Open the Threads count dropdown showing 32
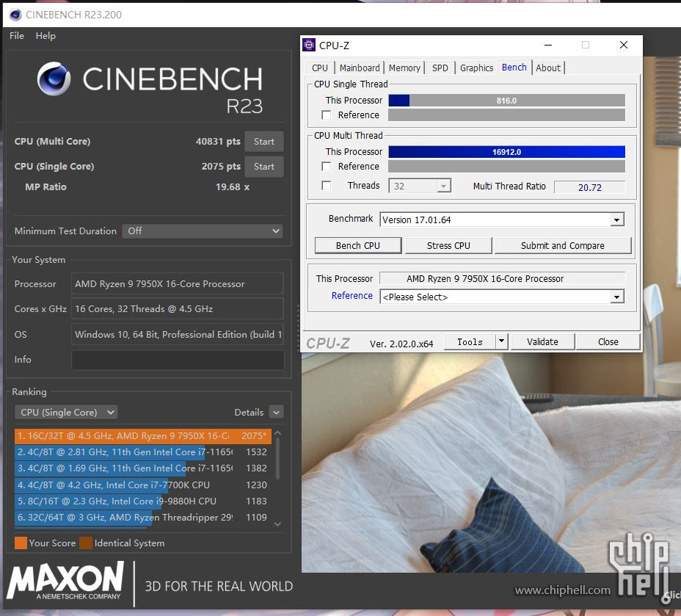 tap(420, 186)
